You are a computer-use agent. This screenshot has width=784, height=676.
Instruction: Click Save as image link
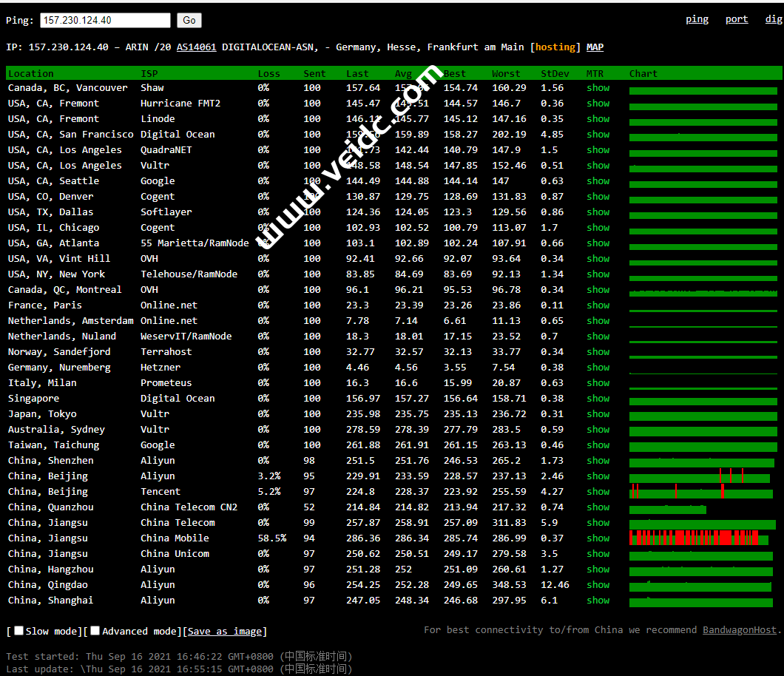click(225, 631)
